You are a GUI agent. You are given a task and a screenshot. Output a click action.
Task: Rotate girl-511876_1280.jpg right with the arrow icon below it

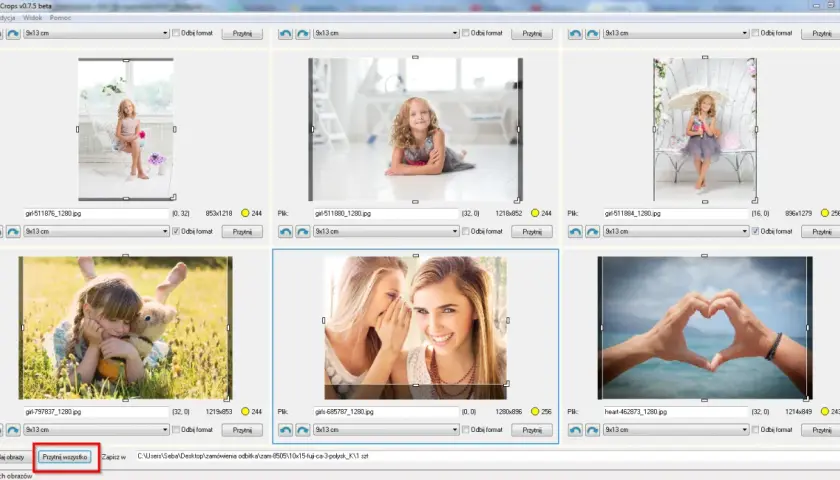(x=13, y=231)
